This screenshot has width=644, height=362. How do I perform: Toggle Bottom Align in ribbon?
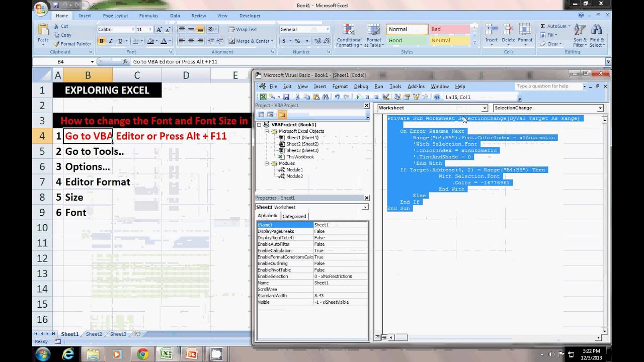click(x=200, y=30)
